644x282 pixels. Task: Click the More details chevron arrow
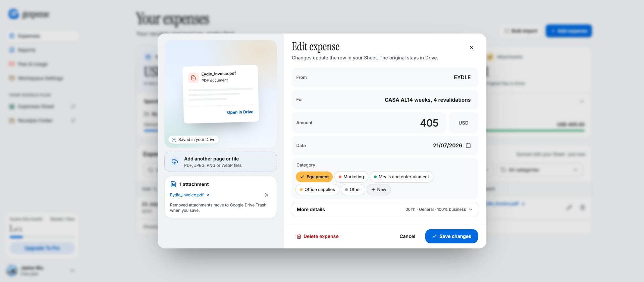pos(471,209)
